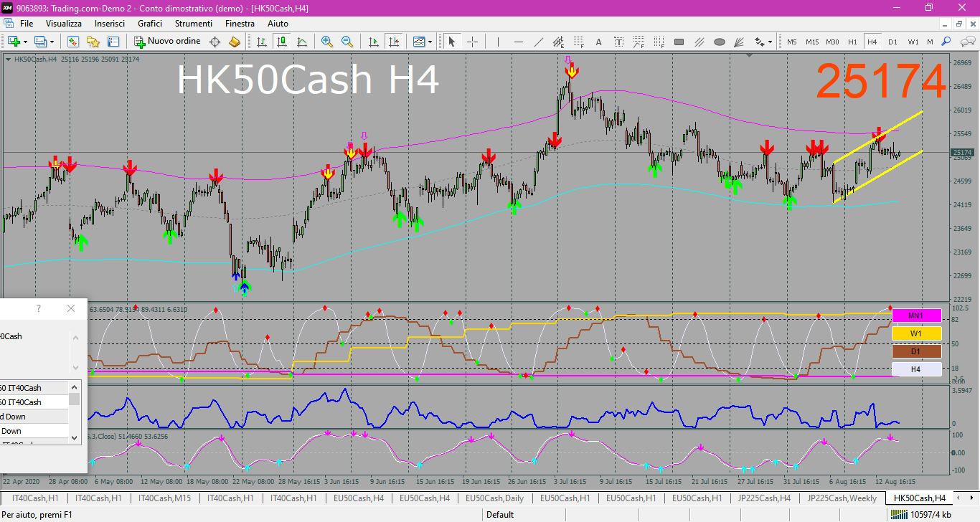Screen dimensions: 980x522
Task: Switch chart to bar chart
Action: click(x=262, y=42)
